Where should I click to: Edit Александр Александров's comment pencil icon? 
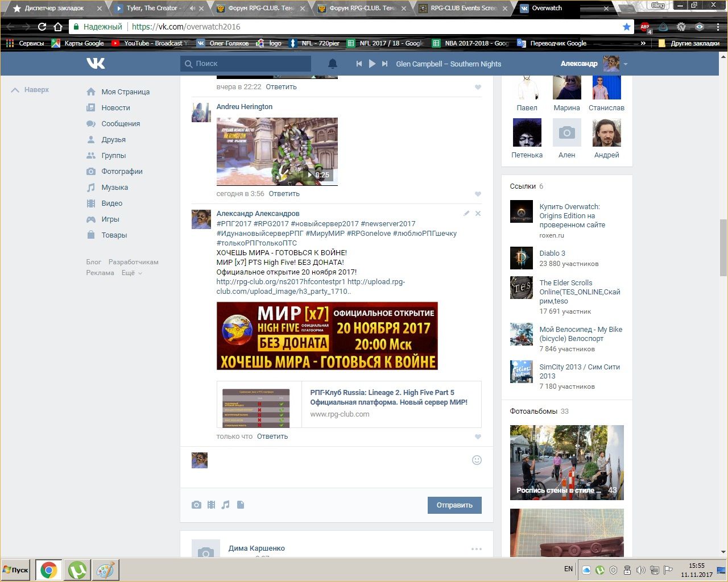click(x=466, y=213)
